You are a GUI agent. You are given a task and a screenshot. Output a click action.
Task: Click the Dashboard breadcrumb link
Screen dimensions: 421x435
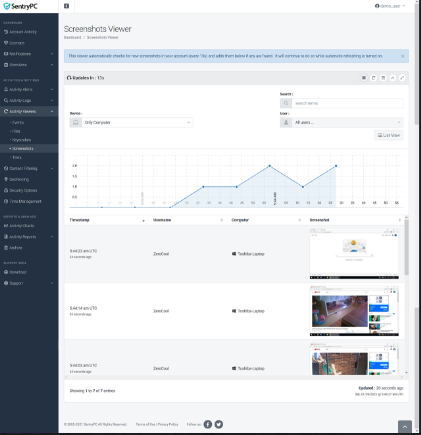(x=72, y=37)
